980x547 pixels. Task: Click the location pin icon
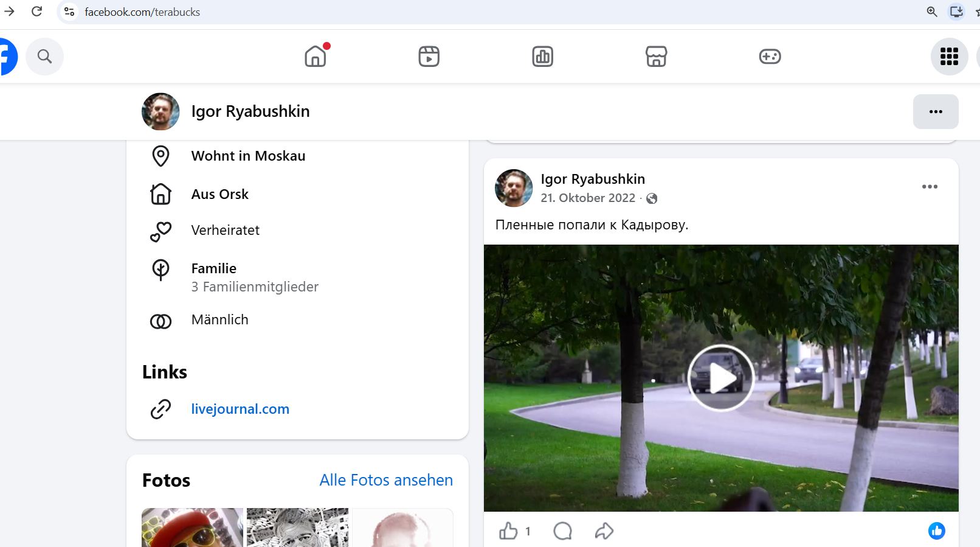pyautogui.click(x=160, y=156)
